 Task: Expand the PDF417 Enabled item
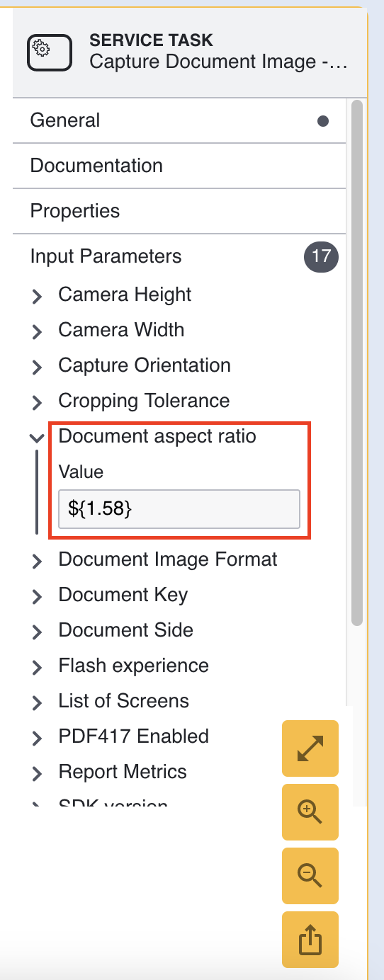(x=37, y=739)
